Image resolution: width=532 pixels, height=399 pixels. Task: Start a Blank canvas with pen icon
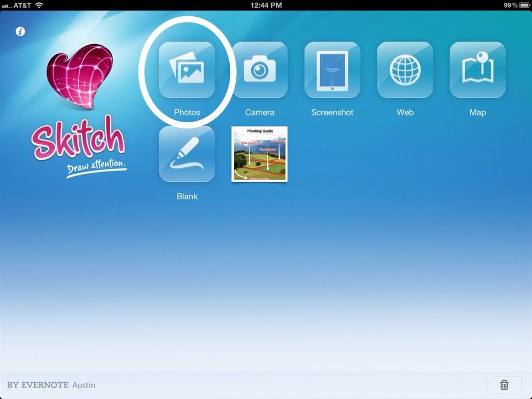click(x=187, y=154)
